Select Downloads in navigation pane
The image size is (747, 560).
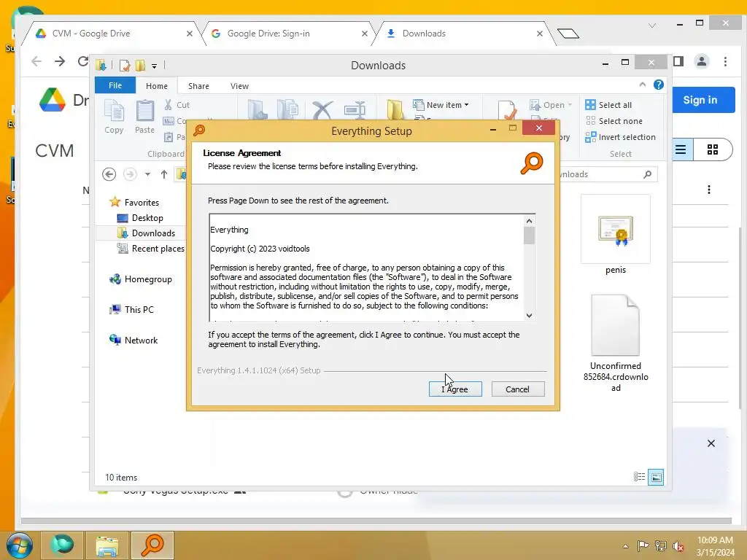(146, 233)
